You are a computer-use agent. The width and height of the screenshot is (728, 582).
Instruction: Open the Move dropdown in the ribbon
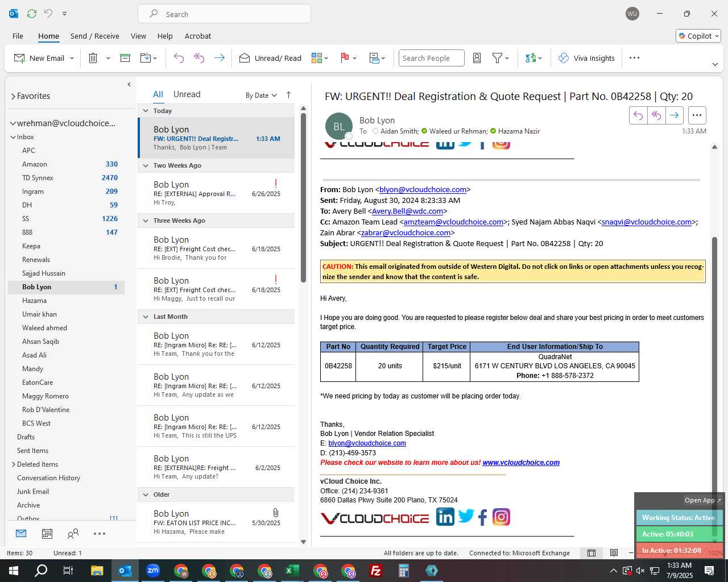click(148, 58)
